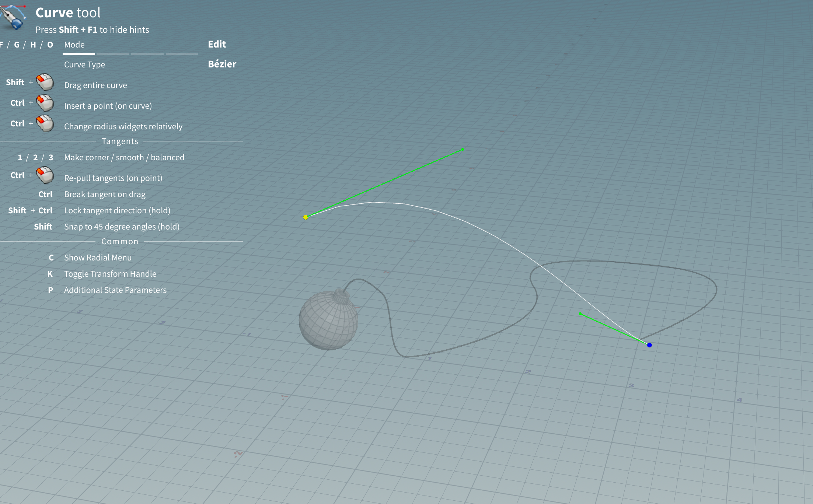This screenshot has width=813, height=504.
Task: Click mouse icon beside Re-pull tangents
Action: pyautogui.click(x=45, y=175)
